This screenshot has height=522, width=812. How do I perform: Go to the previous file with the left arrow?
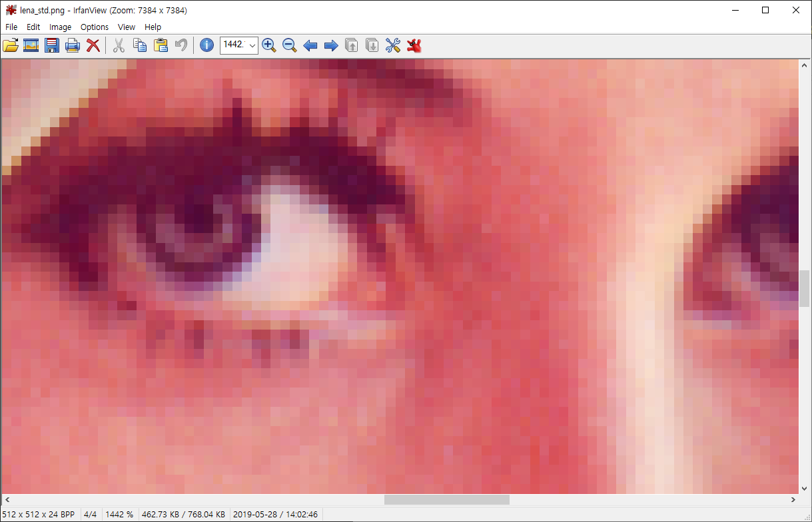tap(310, 45)
